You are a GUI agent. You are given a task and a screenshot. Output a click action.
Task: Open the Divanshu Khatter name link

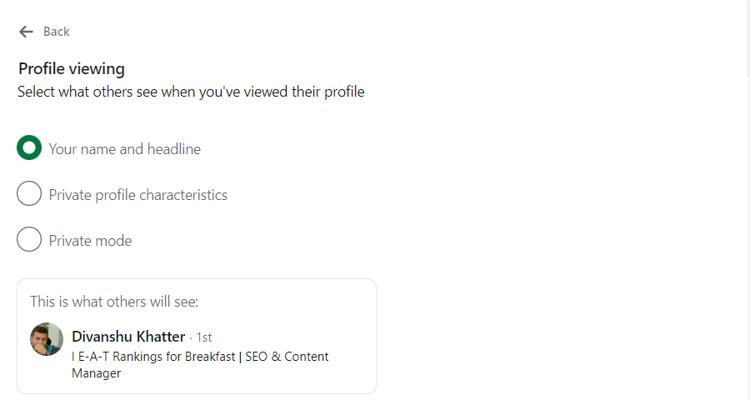pos(128,337)
